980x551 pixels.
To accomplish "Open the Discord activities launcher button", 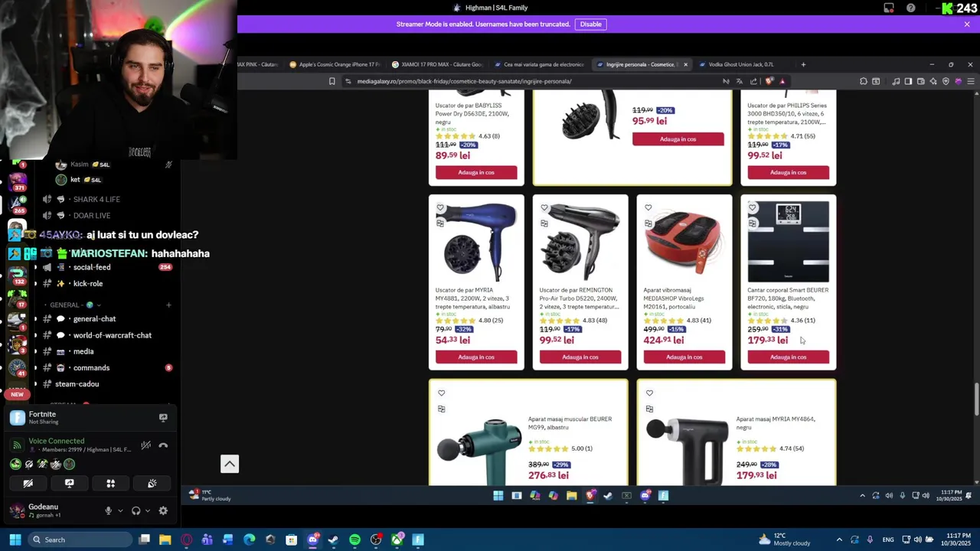I will 110,484.
